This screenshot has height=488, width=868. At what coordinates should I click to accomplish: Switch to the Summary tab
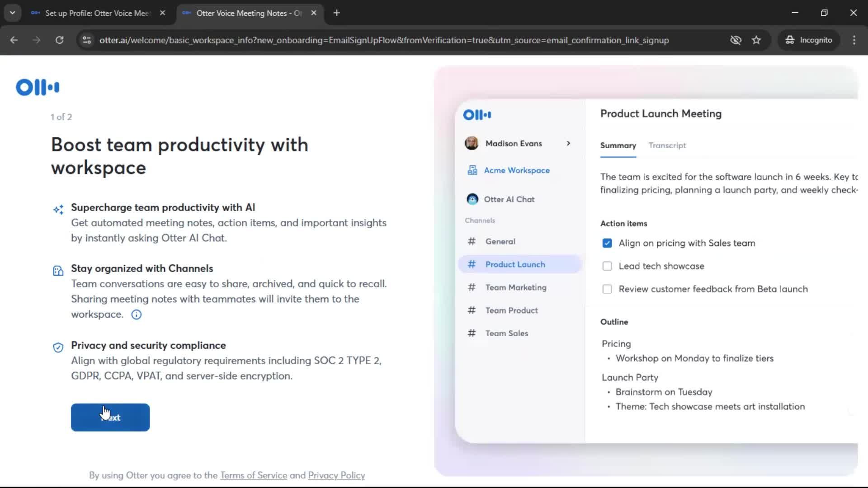click(x=618, y=145)
